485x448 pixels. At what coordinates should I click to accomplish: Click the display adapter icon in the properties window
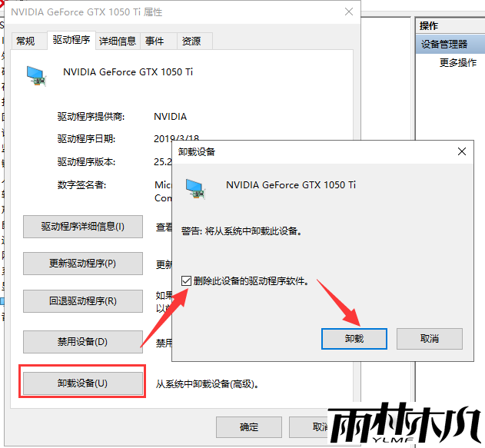pos(36,76)
